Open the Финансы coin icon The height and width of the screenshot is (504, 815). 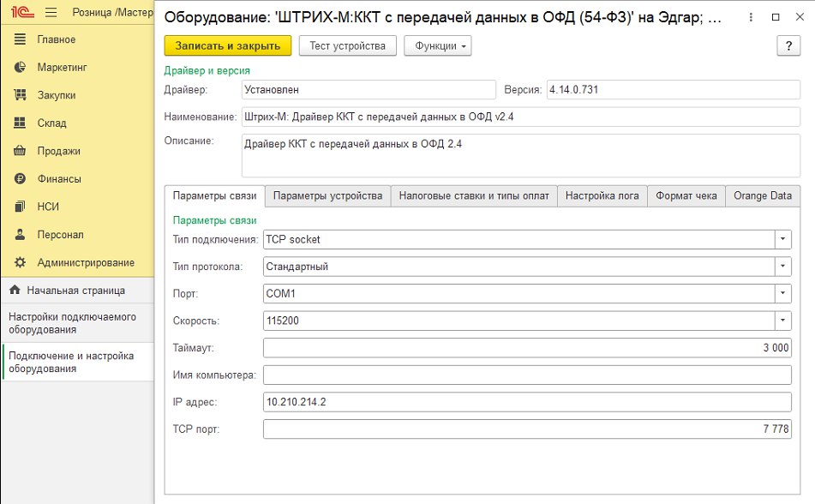point(20,179)
